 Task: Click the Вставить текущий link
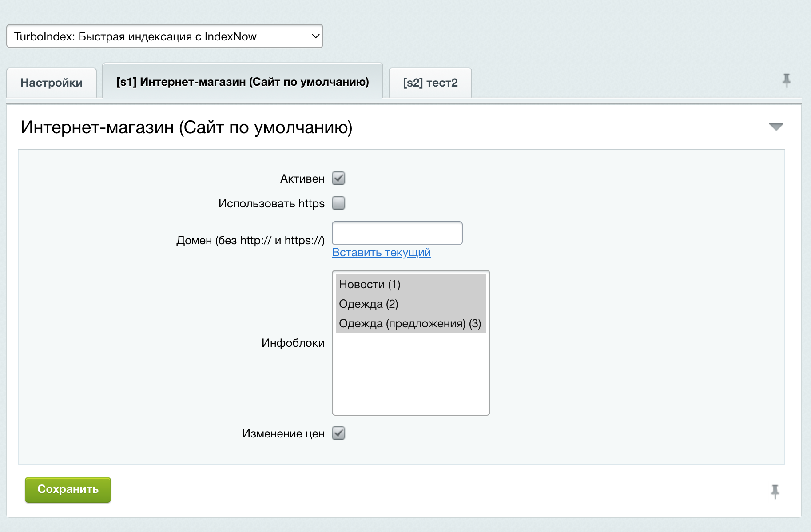point(381,252)
